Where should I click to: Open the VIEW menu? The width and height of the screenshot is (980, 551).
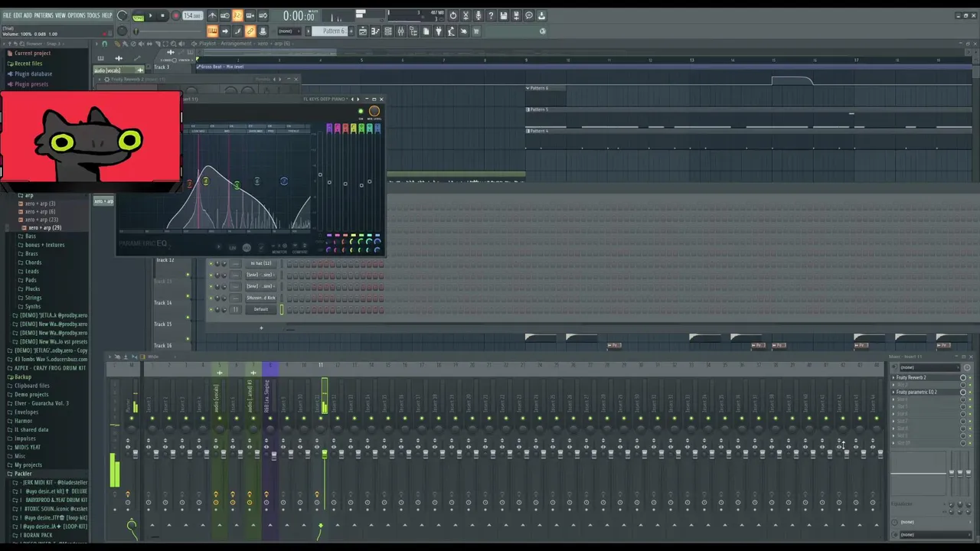60,15
